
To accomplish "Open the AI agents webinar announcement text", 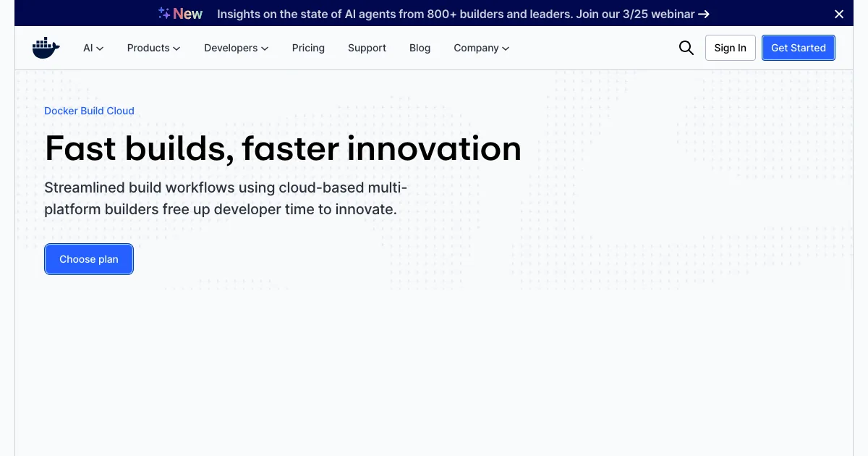I will [x=456, y=14].
